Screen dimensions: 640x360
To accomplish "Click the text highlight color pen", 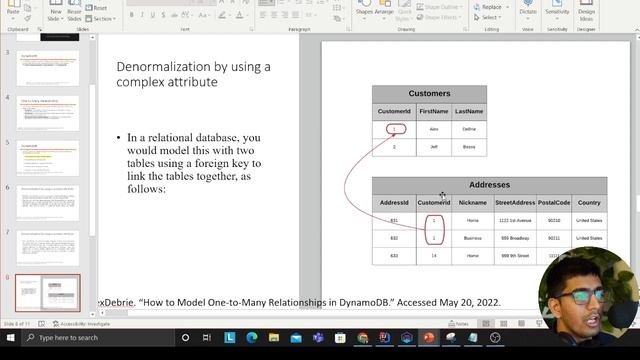I will pos(222,16).
